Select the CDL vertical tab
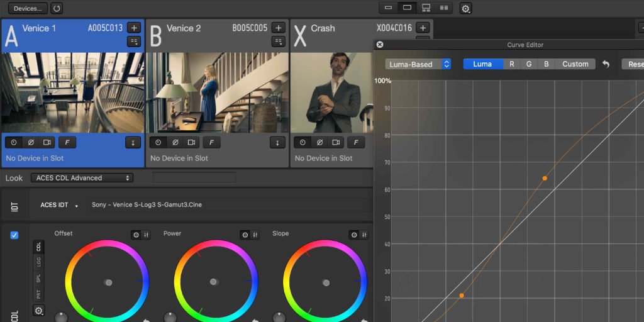Viewport: 644px width, 322px height. coord(38,247)
